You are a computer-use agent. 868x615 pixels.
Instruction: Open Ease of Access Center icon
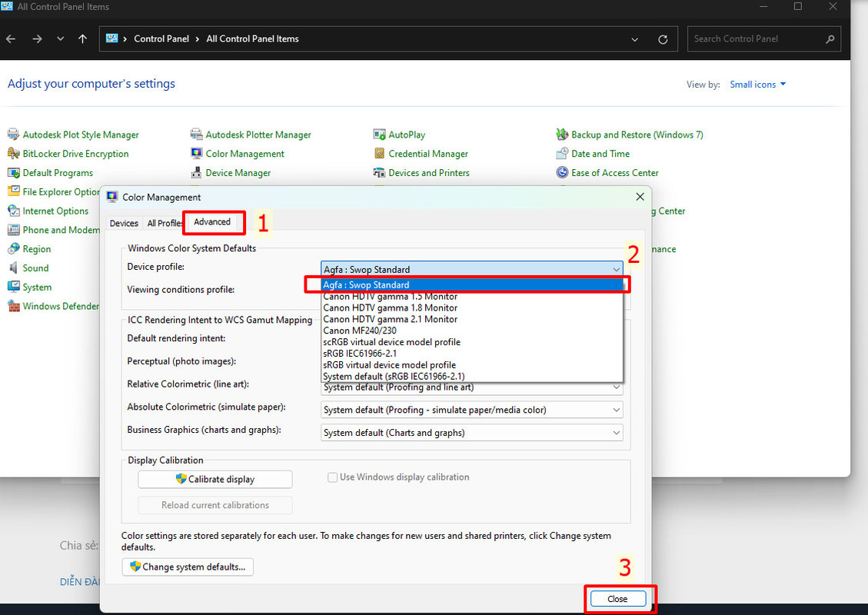562,173
